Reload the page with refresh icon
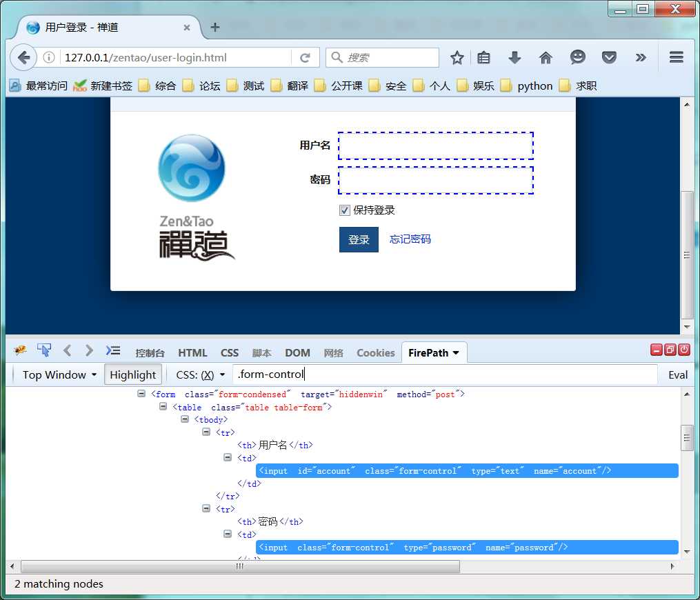The width and height of the screenshot is (700, 600). coord(305,58)
